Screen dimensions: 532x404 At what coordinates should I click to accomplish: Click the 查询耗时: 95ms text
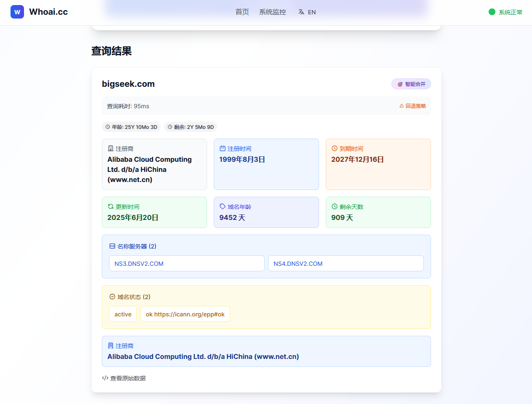point(128,106)
